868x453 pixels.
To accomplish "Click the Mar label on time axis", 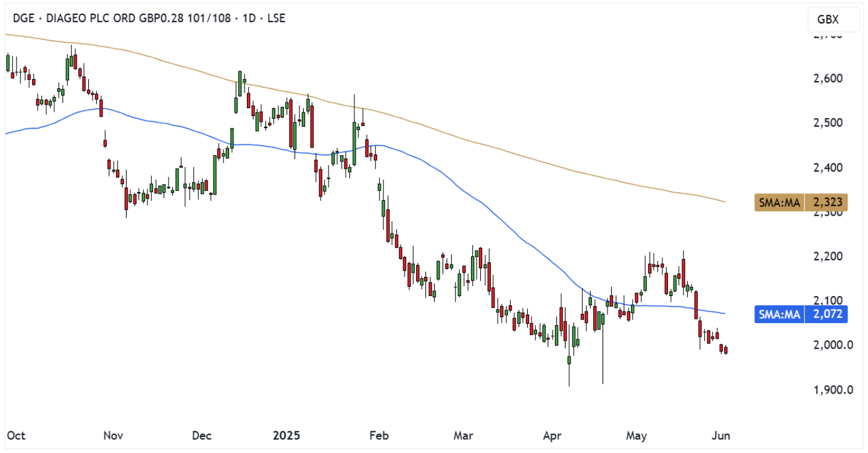I will pyautogui.click(x=463, y=436).
